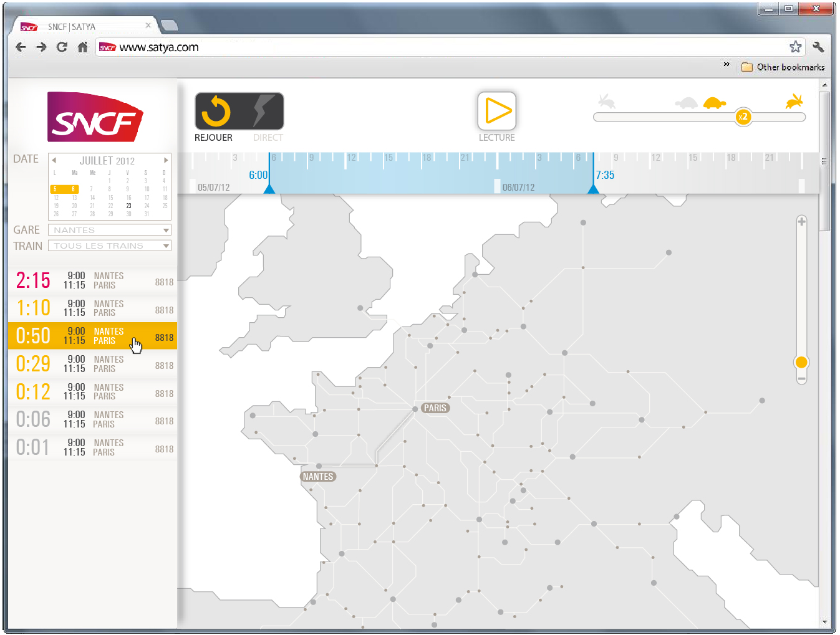The height and width of the screenshot is (635, 840).
Task: Select the 0:06 delay train row
Action: [x=92, y=419]
